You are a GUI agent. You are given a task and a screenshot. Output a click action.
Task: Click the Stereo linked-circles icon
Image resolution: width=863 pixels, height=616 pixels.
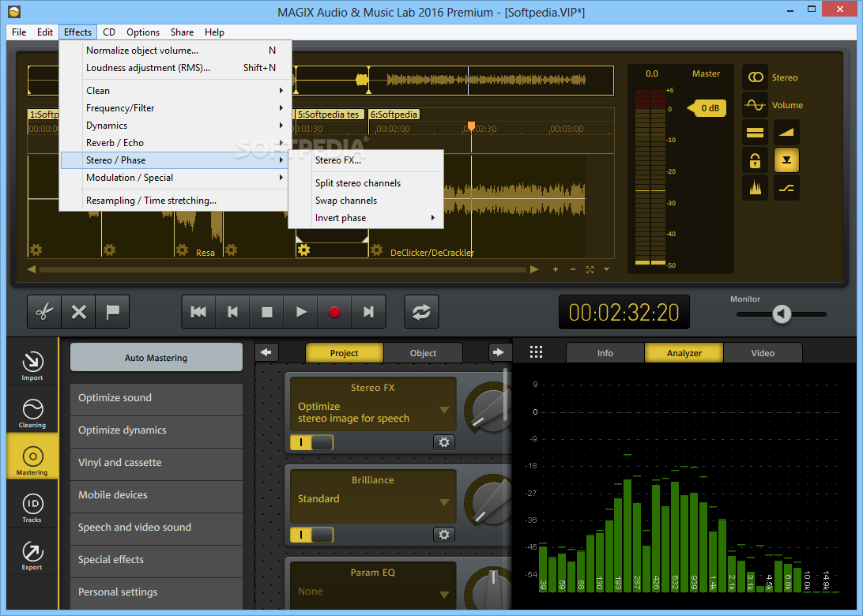[x=756, y=77]
